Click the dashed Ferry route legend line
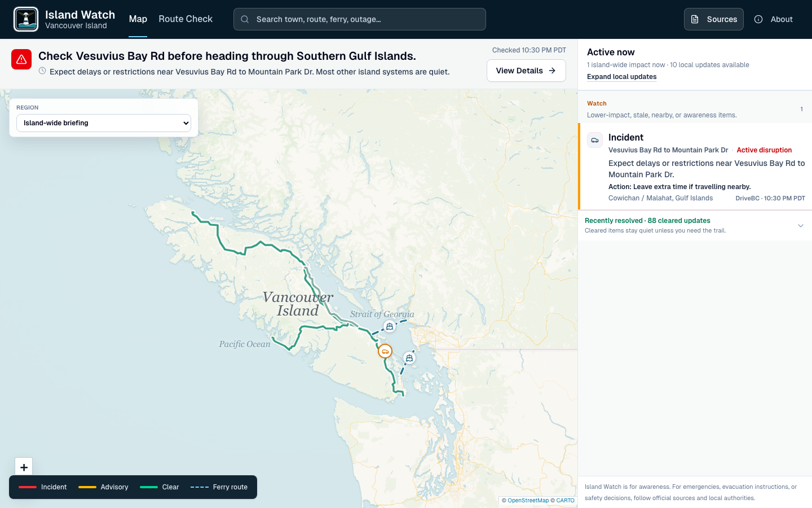The image size is (812, 508). [x=200, y=487]
